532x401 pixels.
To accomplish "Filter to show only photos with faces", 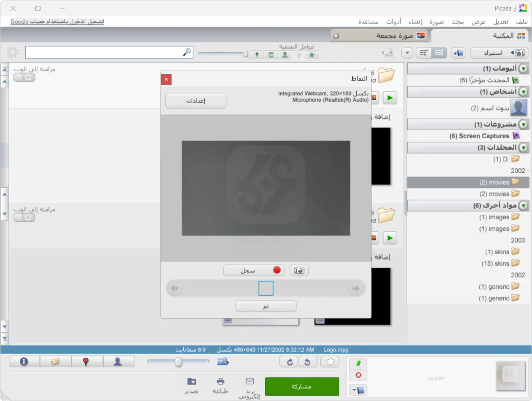I will click(285, 55).
